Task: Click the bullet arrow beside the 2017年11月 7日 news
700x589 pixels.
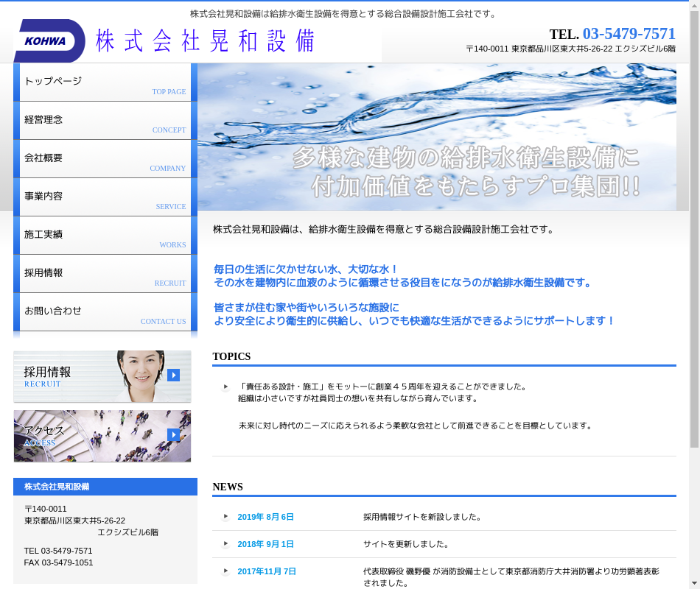Action: [225, 571]
